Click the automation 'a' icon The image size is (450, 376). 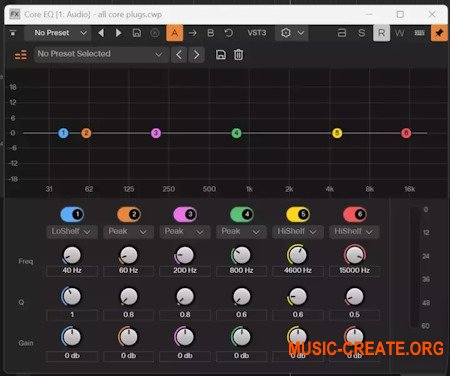tap(342, 33)
